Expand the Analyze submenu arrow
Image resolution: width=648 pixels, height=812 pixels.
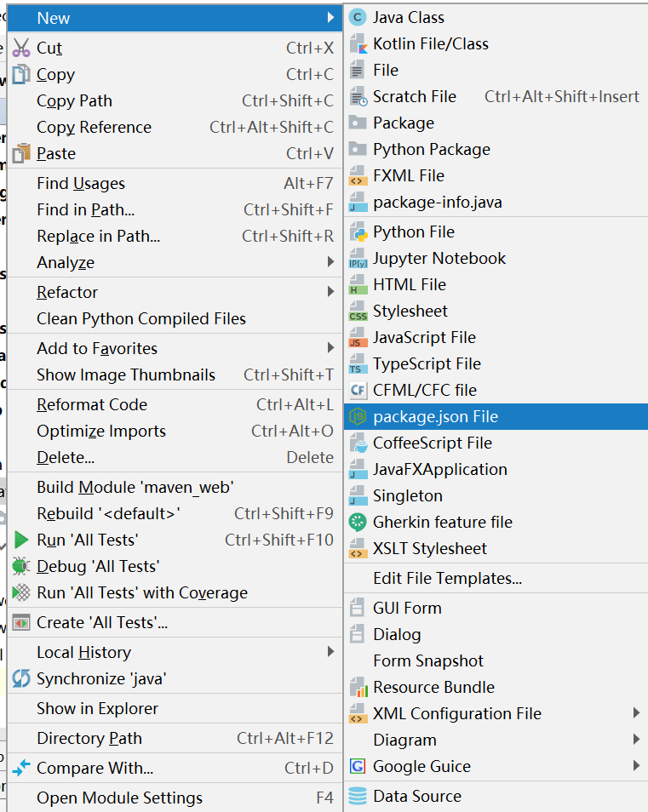[330, 263]
